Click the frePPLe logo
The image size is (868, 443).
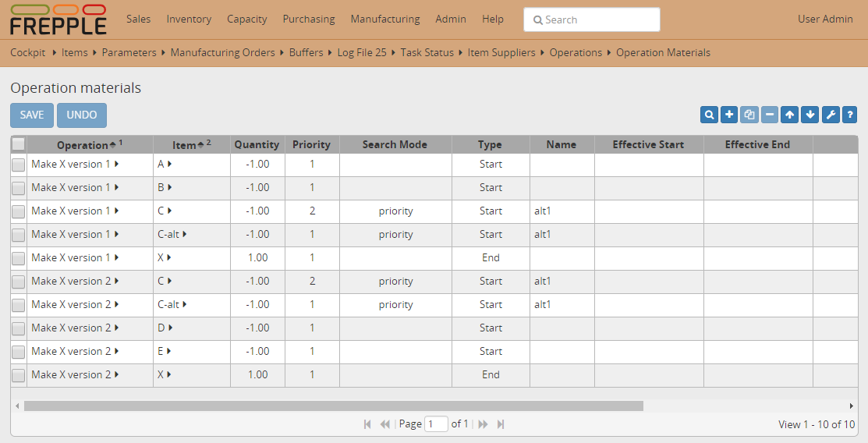58,20
